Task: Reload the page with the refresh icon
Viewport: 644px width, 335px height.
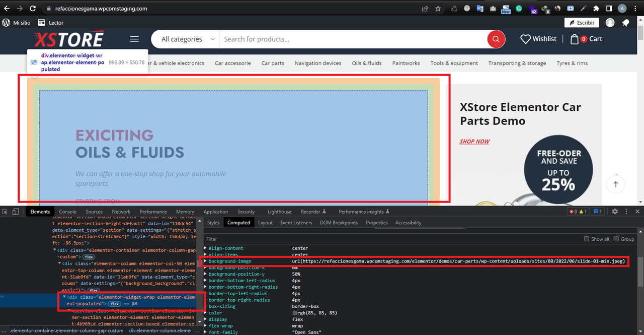Action: [x=33, y=9]
